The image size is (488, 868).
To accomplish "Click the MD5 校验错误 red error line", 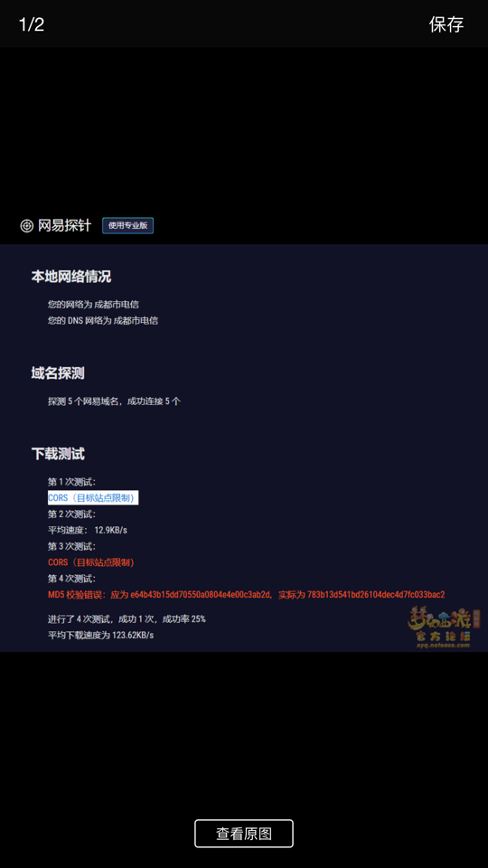I will click(x=246, y=595).
